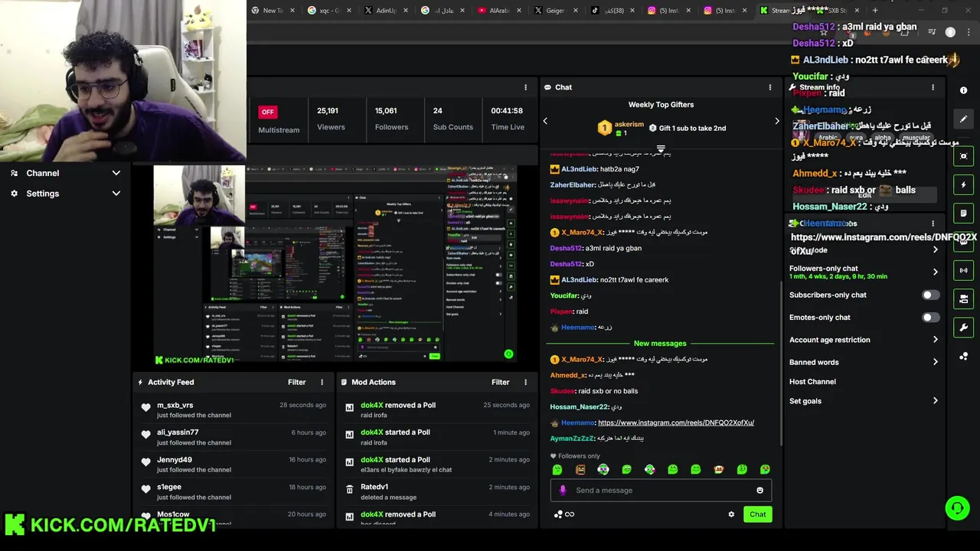Expand Account age restriction options
This screenshot has height=551, width=980.
coord(935,340)
